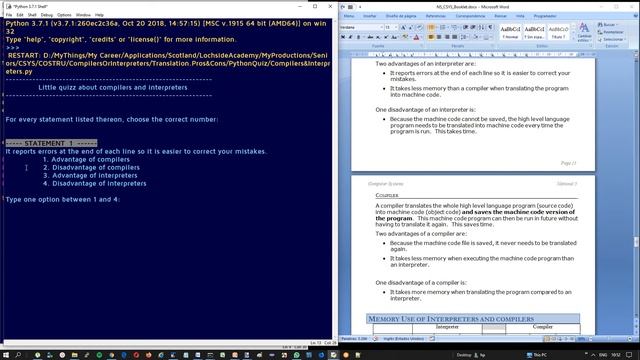Apply the Título 1 style in Word
The width and height of the screenshot is (640, 360).
[x=558, y=32]
